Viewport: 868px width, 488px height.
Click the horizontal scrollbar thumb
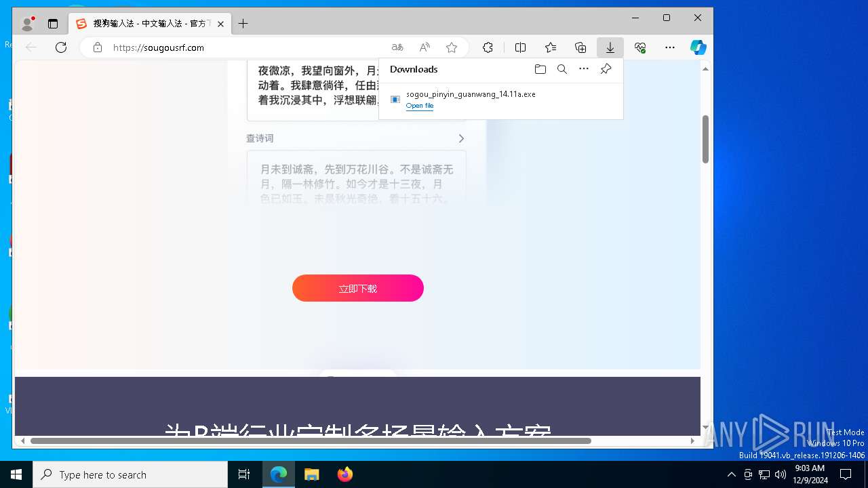(311, 441)
